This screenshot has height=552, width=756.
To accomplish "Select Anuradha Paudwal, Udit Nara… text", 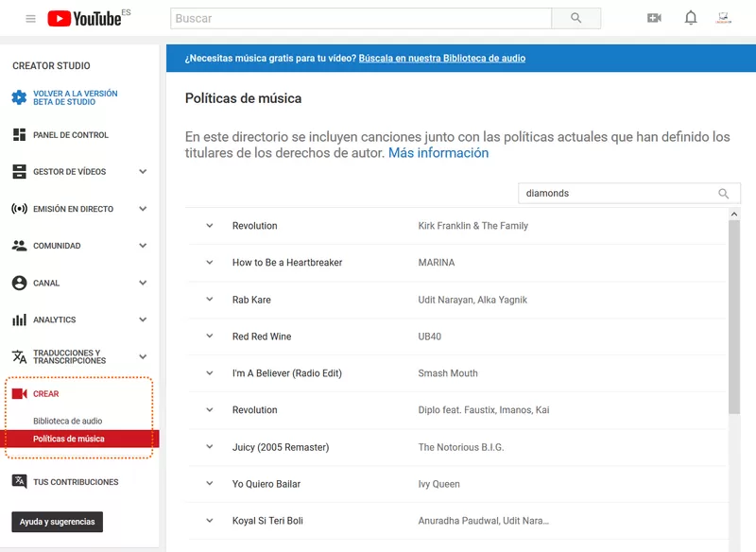I will (484, 521).
